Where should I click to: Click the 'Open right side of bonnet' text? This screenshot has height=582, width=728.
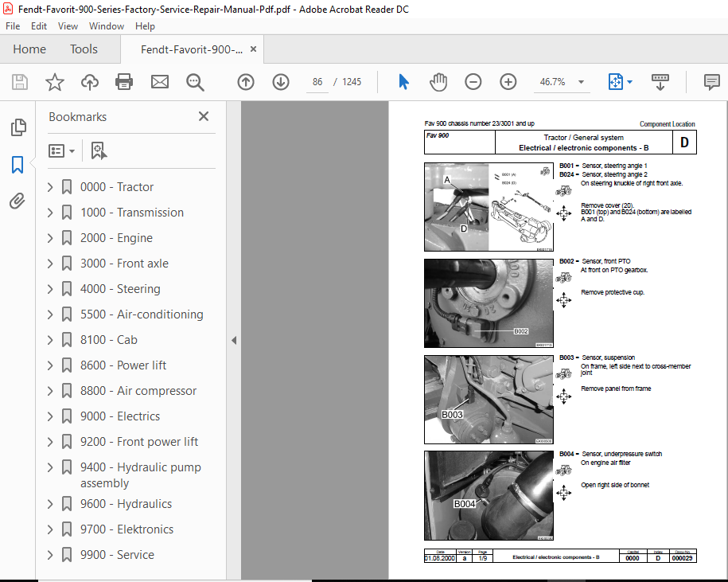point(615,485)
